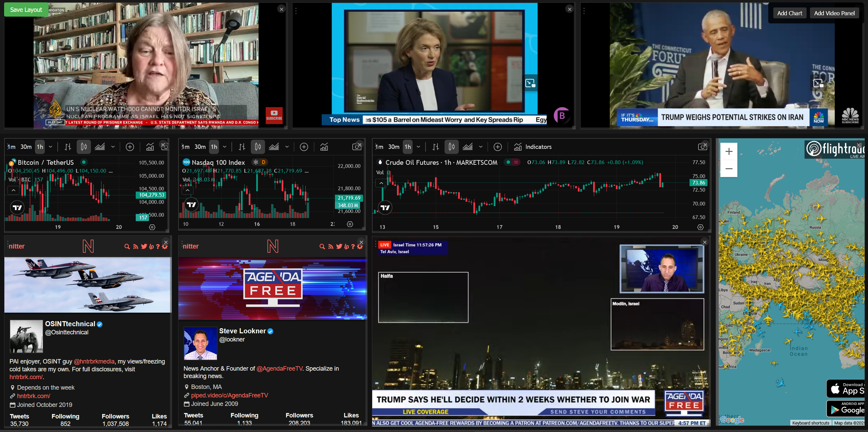Click delayed data D badge on Nasdaq chart

click(264, 162)
